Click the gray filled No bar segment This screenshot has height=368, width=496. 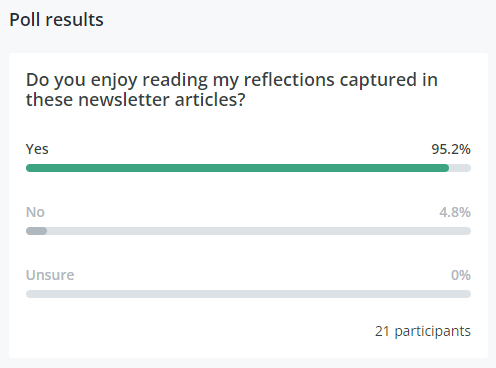click(36, 231)
